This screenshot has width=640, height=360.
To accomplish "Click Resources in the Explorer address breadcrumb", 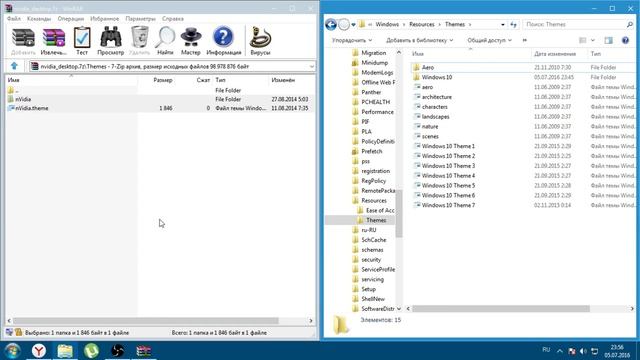I will click(422, 24).
